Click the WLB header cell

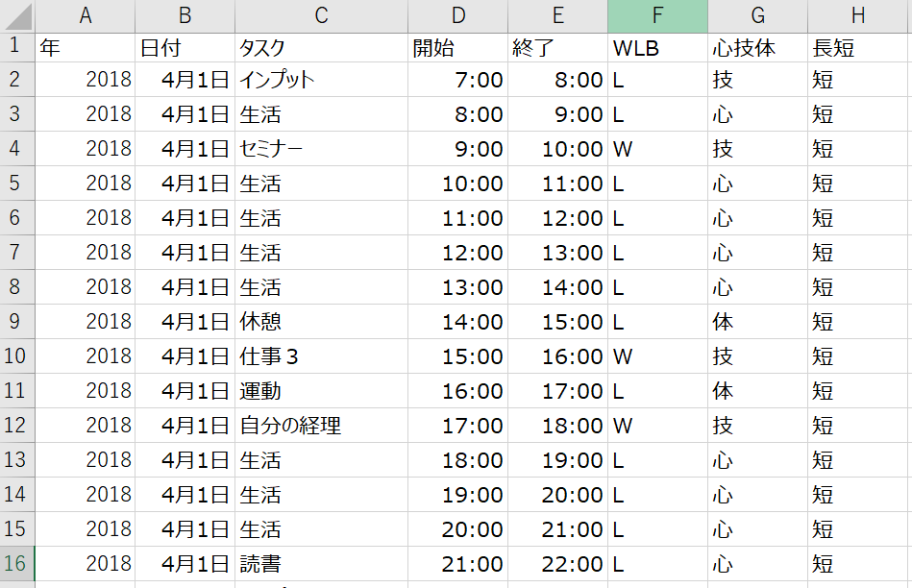pos(658,48)
